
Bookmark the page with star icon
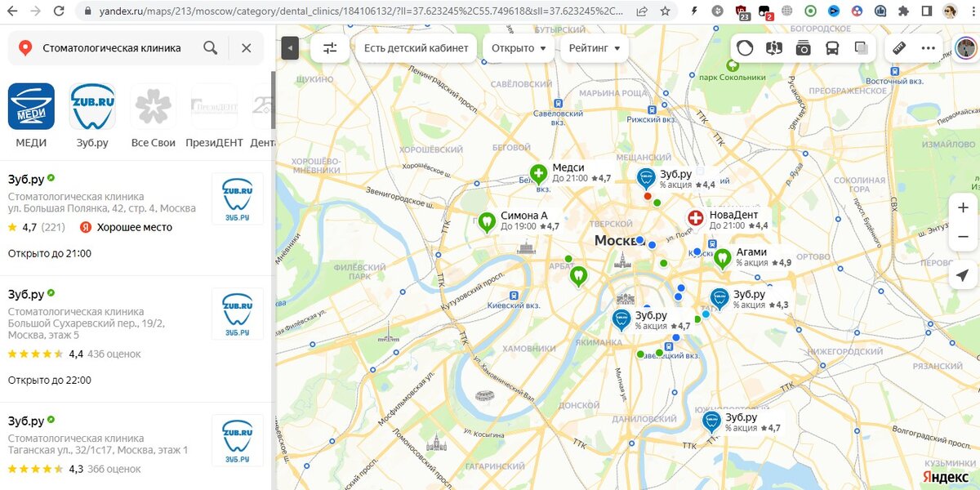point(666,11)
